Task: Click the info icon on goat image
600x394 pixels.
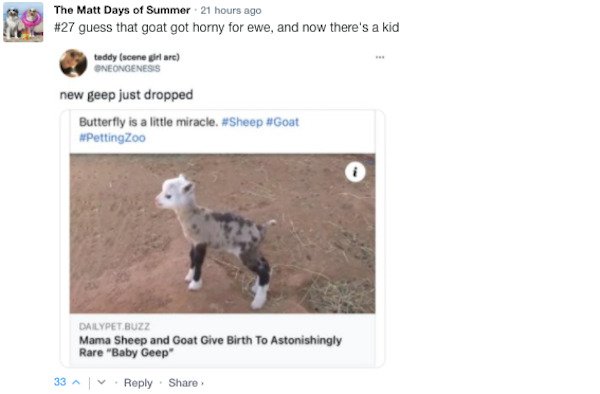Action: tap(355, 172)
